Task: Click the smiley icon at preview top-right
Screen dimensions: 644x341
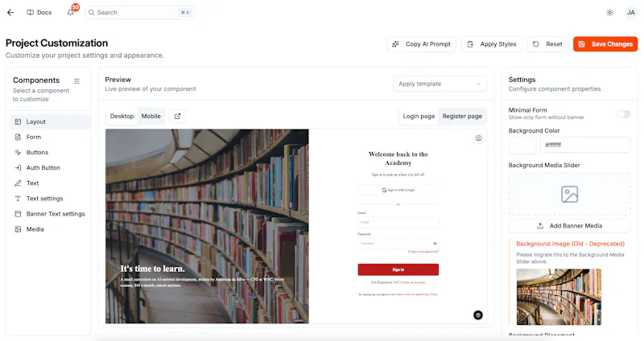Action: pos(478,138)
